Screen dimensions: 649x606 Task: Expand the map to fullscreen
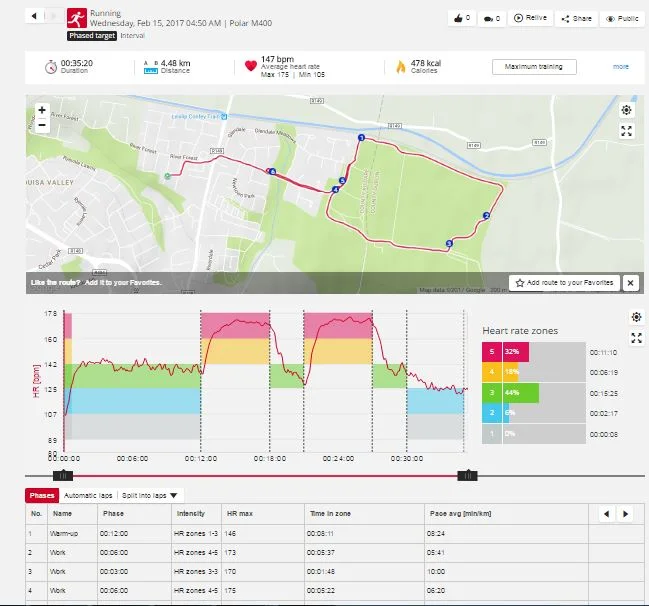(x=626, y=131)
